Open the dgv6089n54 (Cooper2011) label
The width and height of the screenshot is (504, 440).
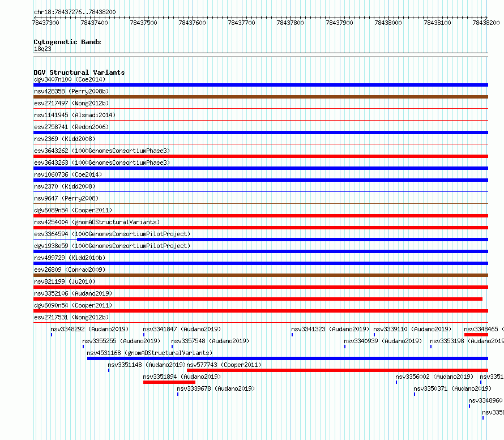[x=73, y=210]
